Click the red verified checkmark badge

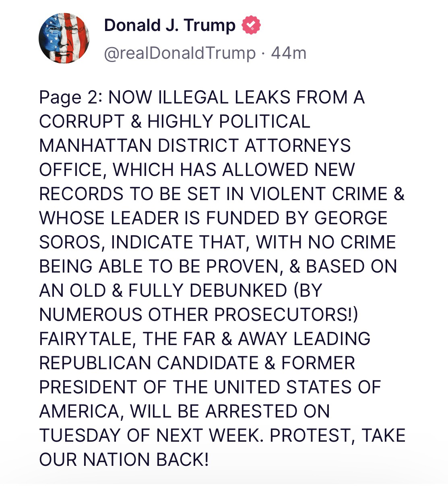251,26
